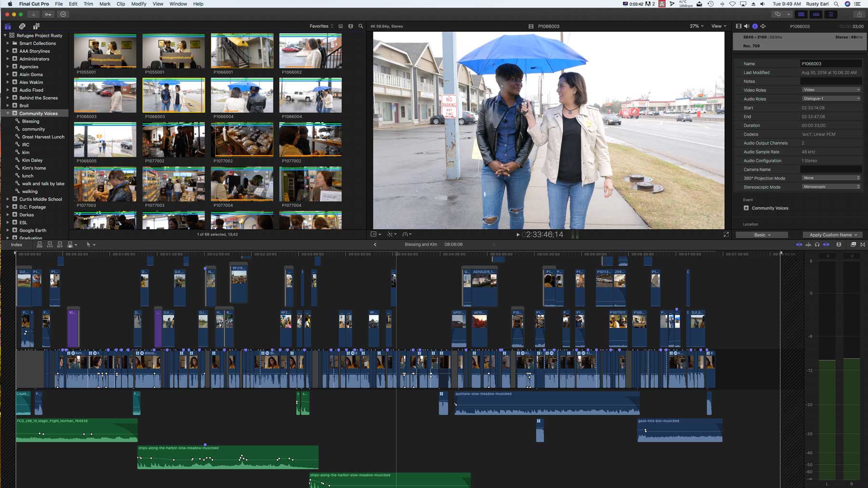Open the viewer View options dropdown
Screen dimensions: 868x488
tap(719, 27)
